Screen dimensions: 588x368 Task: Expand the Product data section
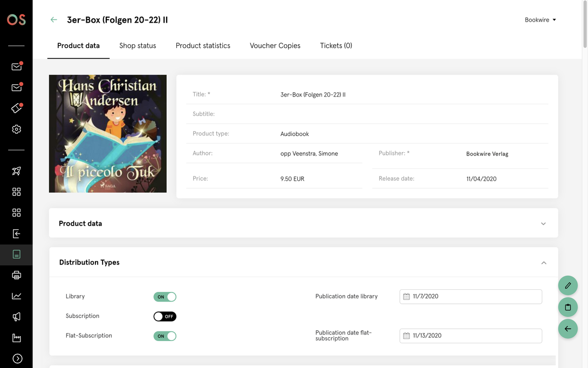click(543, 223)
